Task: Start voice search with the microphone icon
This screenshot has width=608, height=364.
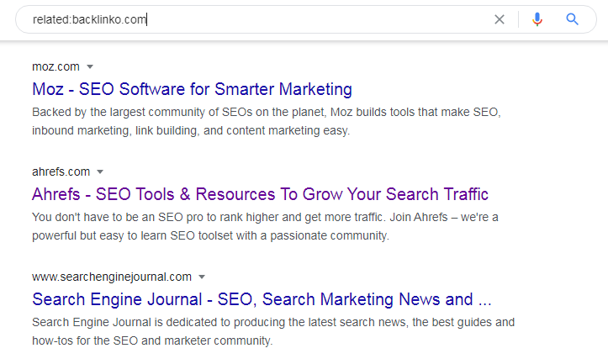Action: (537, 19)
